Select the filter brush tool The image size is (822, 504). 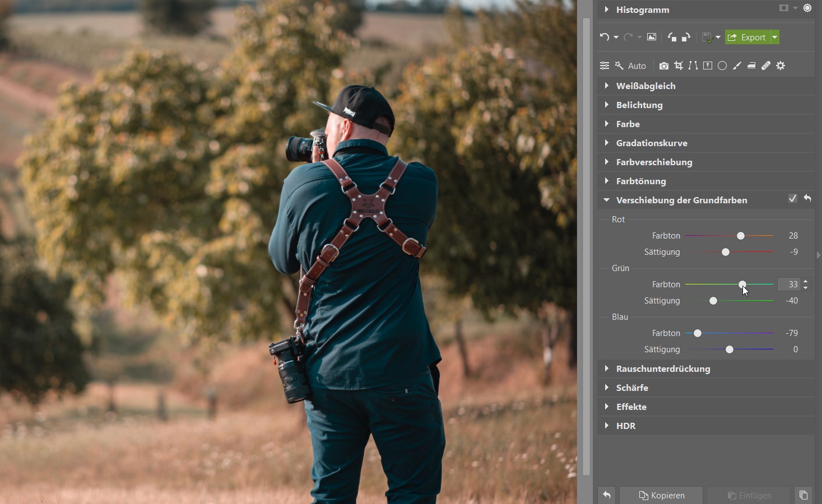737,66
